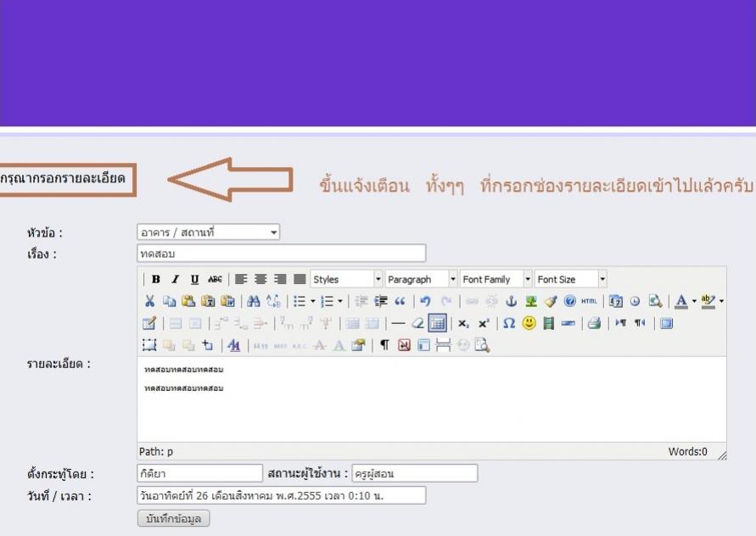Open the editor help icon
This screenshot has width=756, height=536.
570,301
